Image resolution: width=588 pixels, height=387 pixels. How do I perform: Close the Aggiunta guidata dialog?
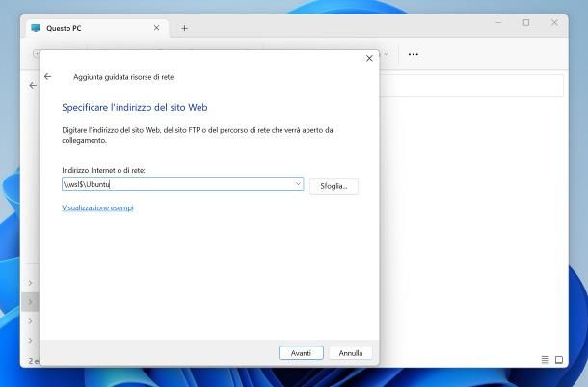click(x=369, y=58)
